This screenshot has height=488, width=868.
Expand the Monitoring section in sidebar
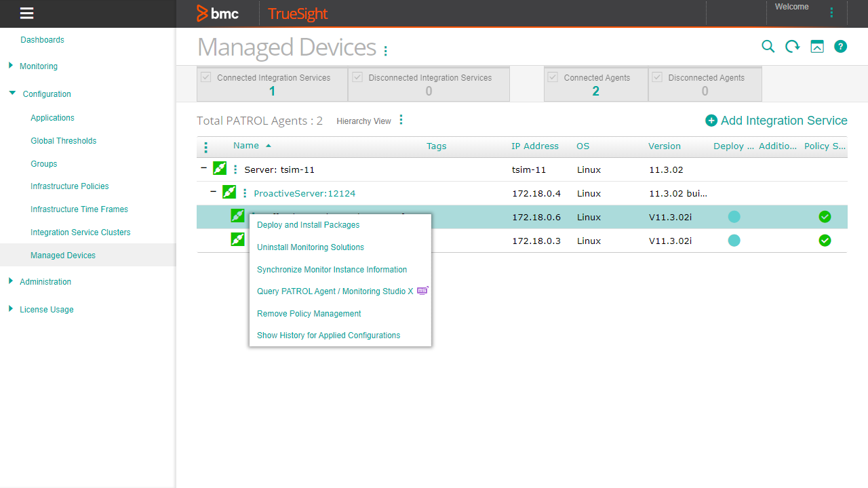(11, 65)
